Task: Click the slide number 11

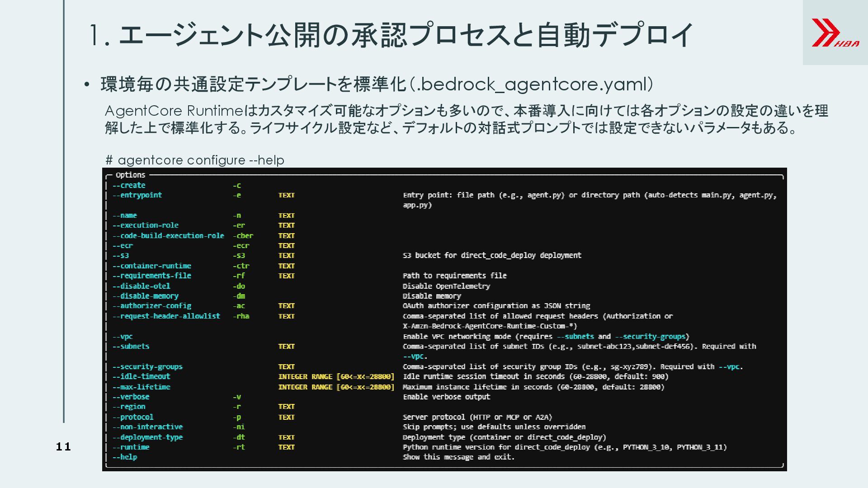Action: pos(63,447)
